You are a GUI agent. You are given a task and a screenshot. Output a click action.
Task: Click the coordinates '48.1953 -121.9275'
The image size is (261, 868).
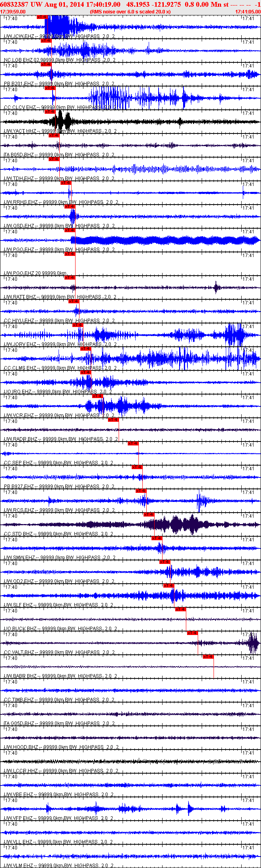point(154,4)
